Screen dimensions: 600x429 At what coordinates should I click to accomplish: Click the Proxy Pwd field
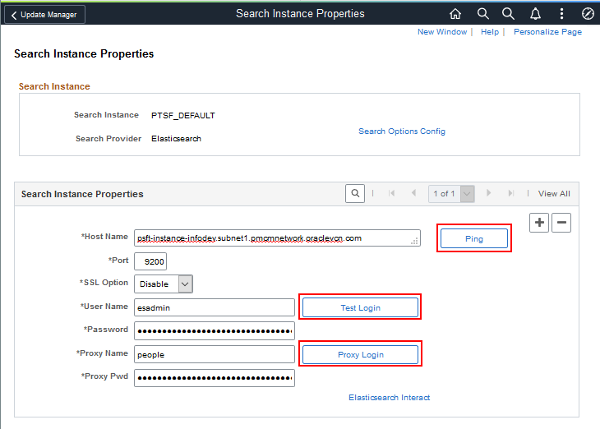click(x=214, y=378)
